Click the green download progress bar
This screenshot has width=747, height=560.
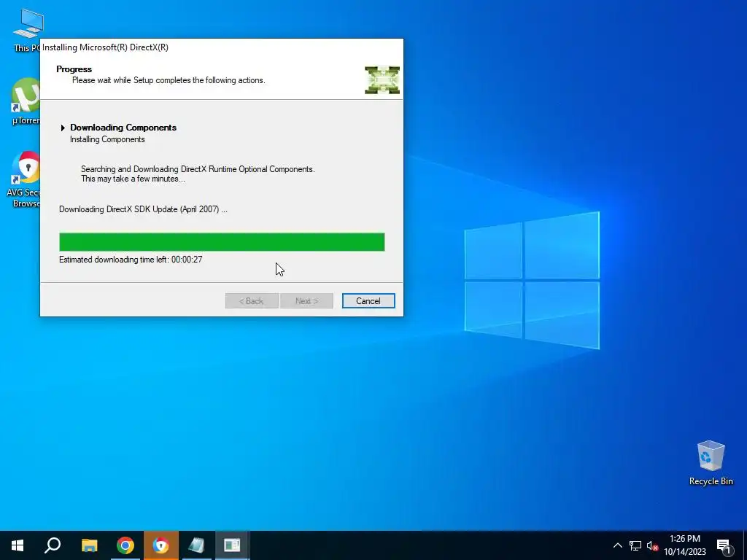click(222, 242)
